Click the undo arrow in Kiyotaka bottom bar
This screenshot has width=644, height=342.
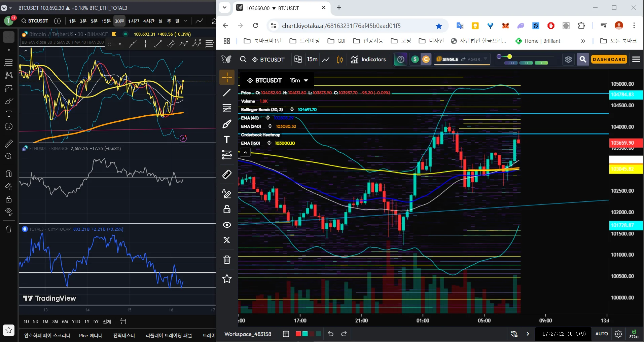point(331,334)
